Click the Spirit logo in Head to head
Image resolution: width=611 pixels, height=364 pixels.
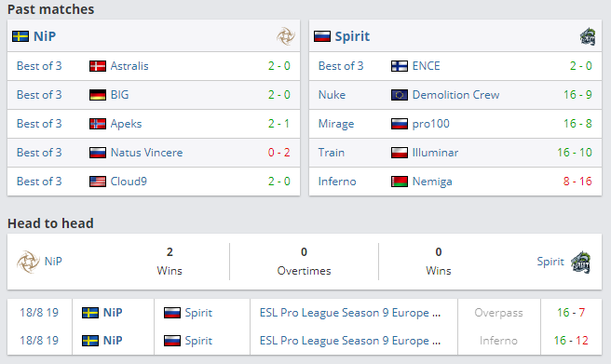pyautogui.click(x=581, y=262)
